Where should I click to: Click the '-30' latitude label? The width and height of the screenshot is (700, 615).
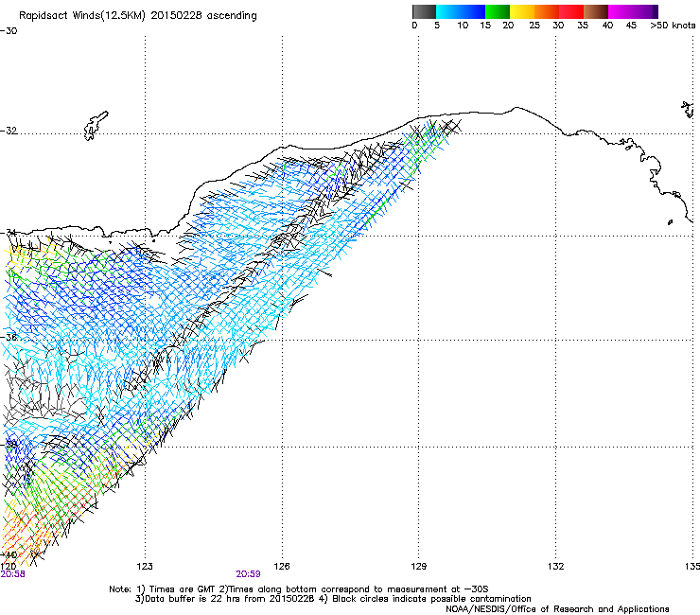[x=9, y=31]
